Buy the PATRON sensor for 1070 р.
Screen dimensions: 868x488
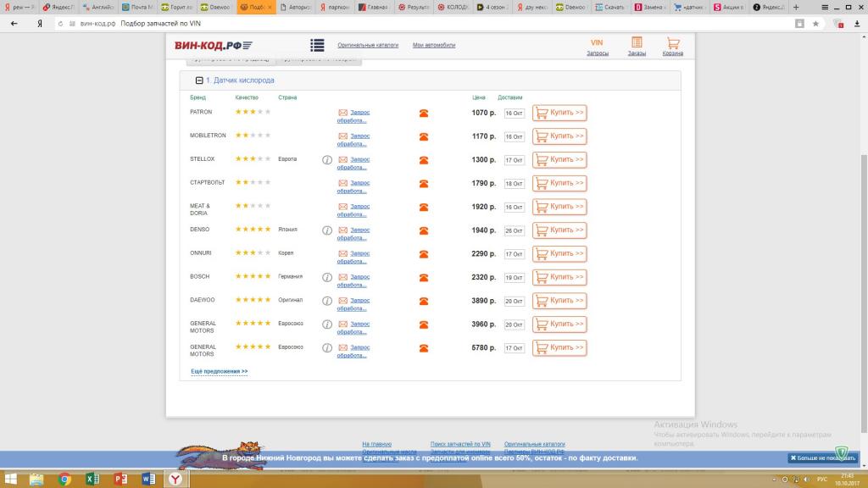[559, 113]
